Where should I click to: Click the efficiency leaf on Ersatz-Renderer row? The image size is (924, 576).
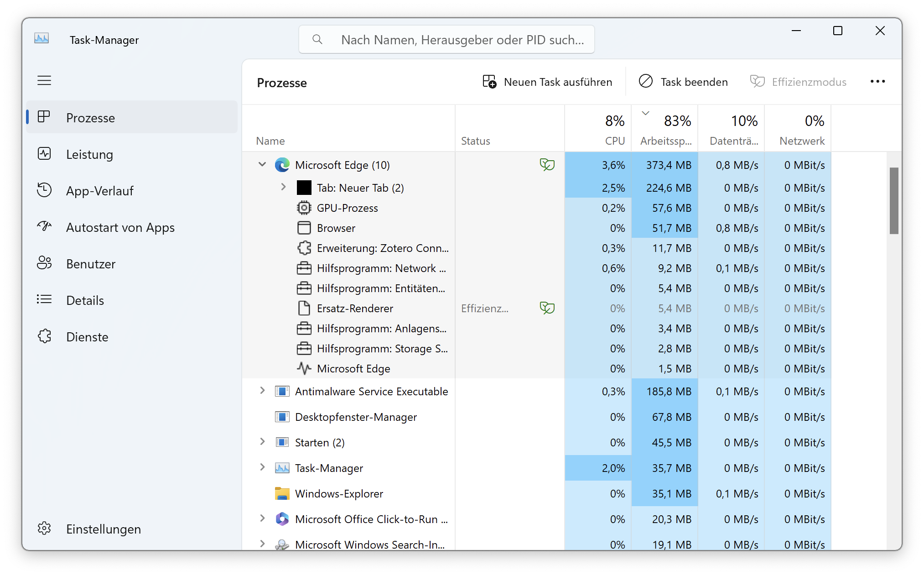pos(547,308)
